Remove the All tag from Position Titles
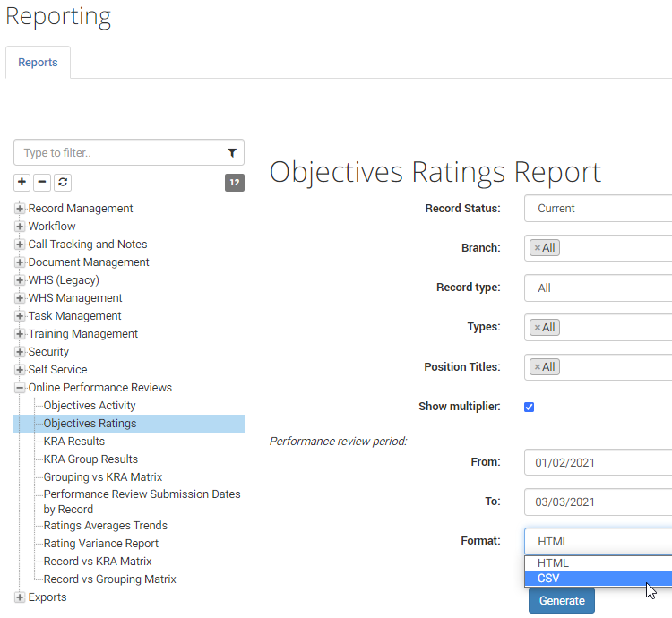 (537, 367)
